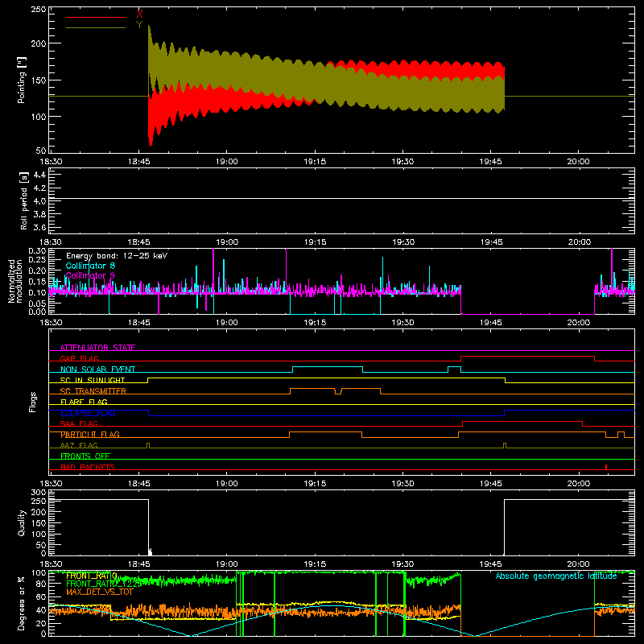This screenshot has width=644, height=644.
Task: Click the 0.20 modulation axis tick
Action: click(x=37, y=270)
